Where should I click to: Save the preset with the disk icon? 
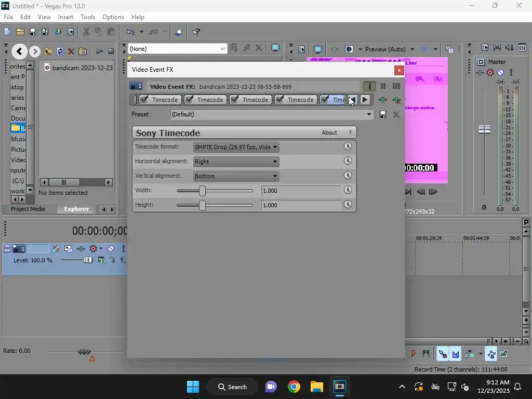(383, 114)
